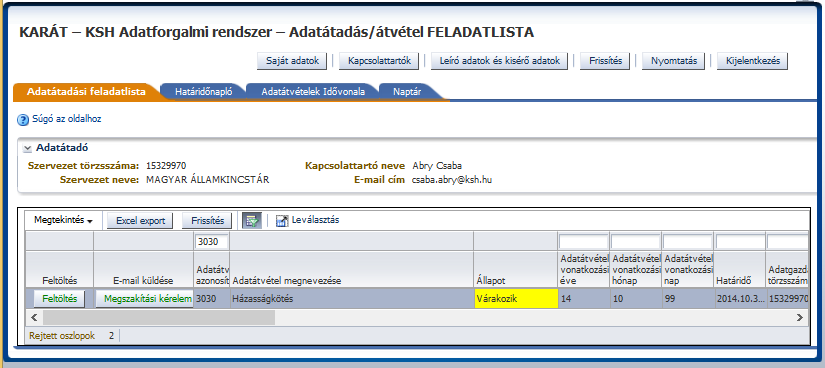Open the Megtekintés dropdown menu
Screen dimensions: 825x368
point(64,221)
